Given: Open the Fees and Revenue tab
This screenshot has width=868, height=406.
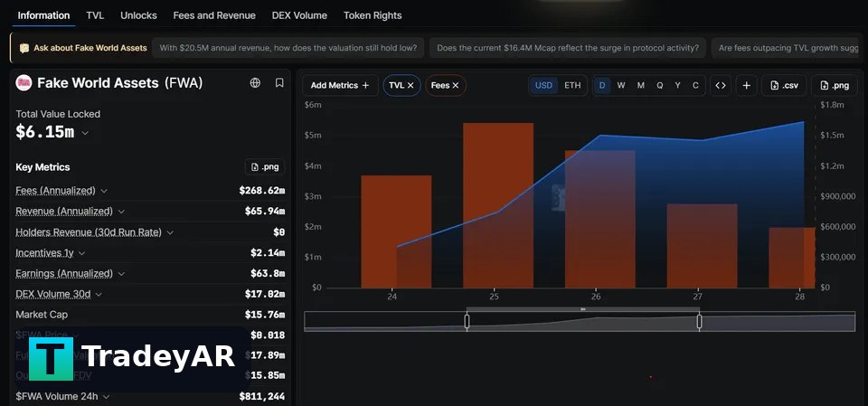Looking at the screenshot, I should pos(214,15).
